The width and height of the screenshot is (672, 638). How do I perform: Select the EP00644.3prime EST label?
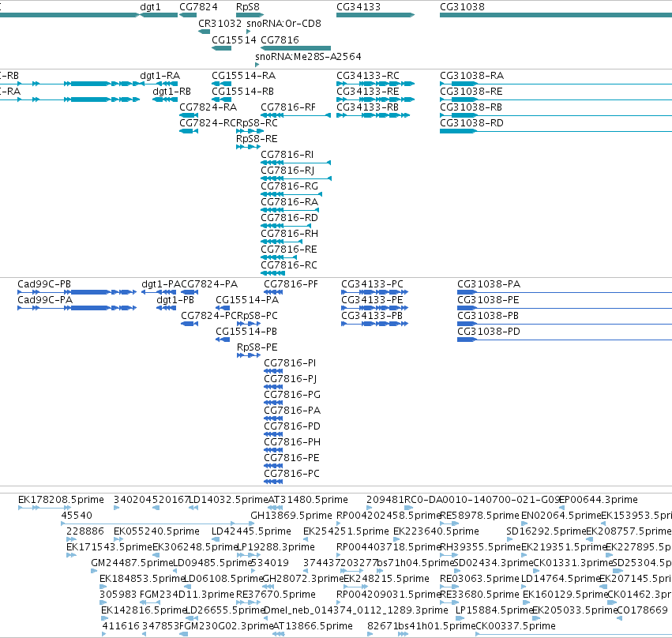pyautogui.click(x=599, y=500)
